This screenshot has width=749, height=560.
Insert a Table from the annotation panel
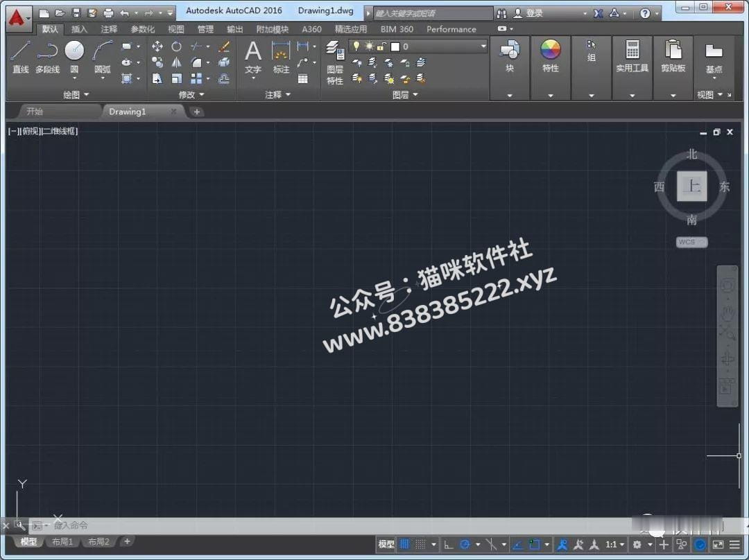click(303, 79)
